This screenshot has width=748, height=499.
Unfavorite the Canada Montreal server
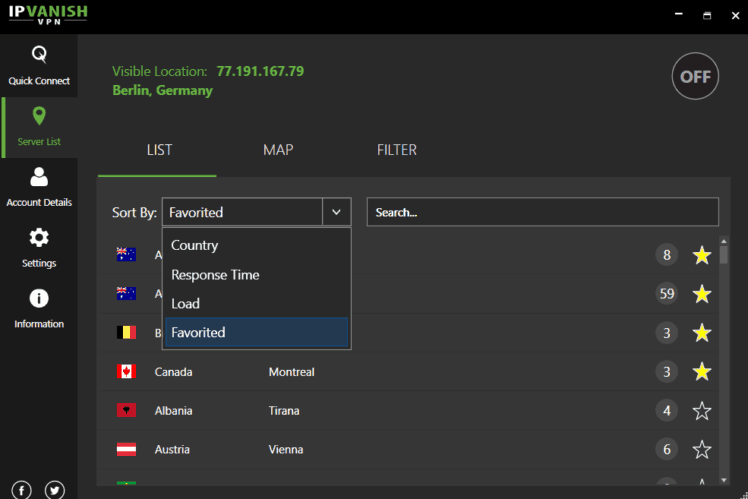(702, 372)
